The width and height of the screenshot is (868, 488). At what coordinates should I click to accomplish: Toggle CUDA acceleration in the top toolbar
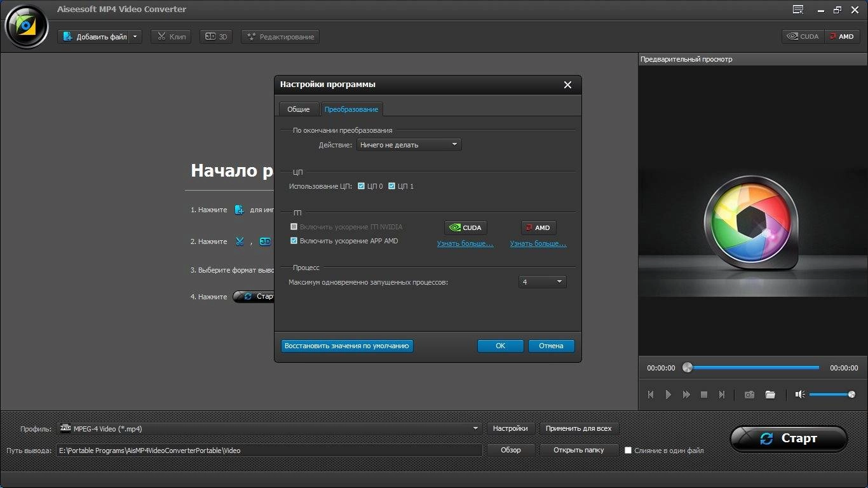tap(803, 36)
